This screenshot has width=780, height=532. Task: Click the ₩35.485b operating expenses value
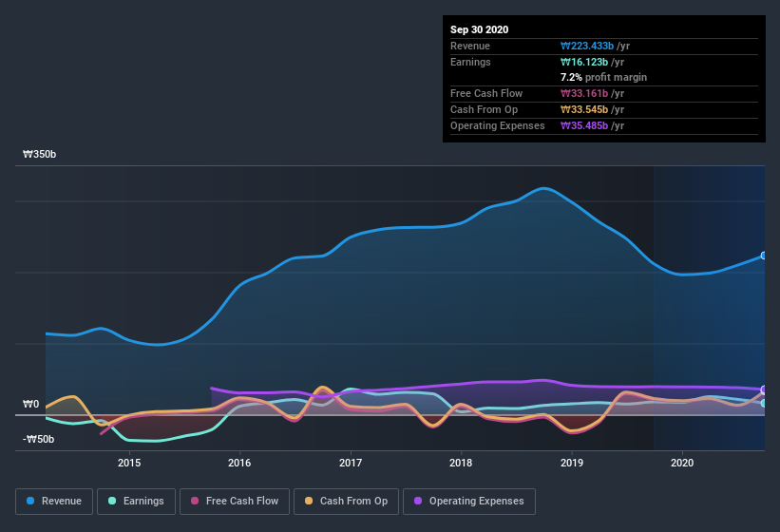[x=593, y=125]
